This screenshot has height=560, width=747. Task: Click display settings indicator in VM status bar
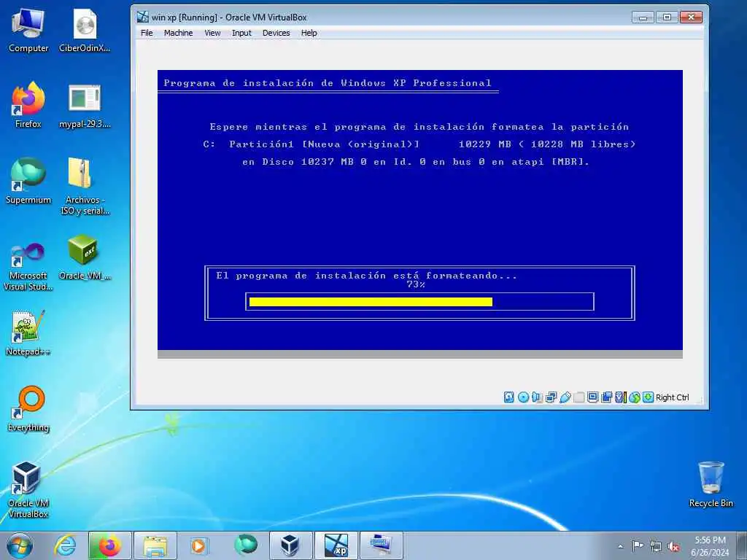[x=592, y=397]
